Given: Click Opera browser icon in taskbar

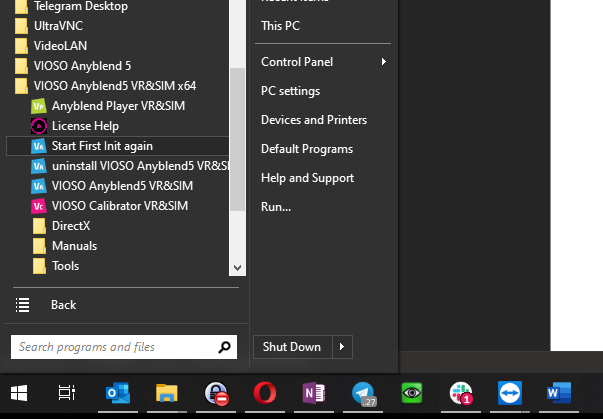Looking at the screenshot, I should pyautogui.click(x=263, y=394).
